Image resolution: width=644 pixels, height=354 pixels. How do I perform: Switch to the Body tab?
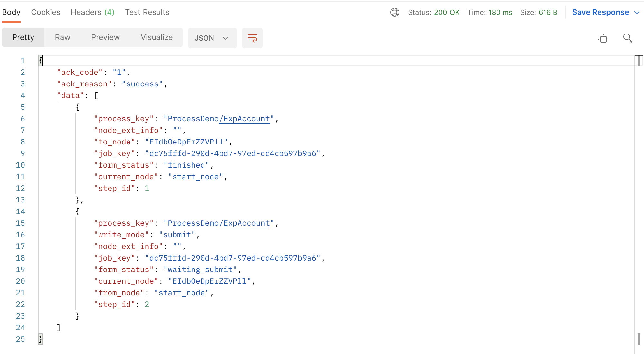coord(11,12)
